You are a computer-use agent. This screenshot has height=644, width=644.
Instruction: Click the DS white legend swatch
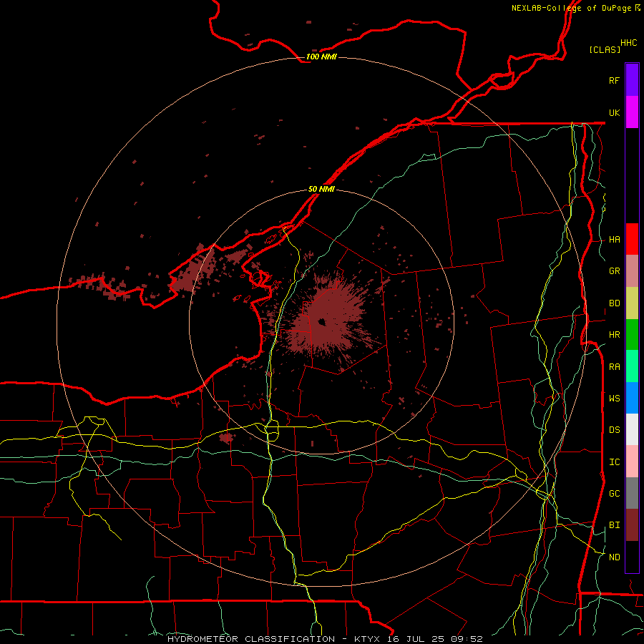coord(632,429)
